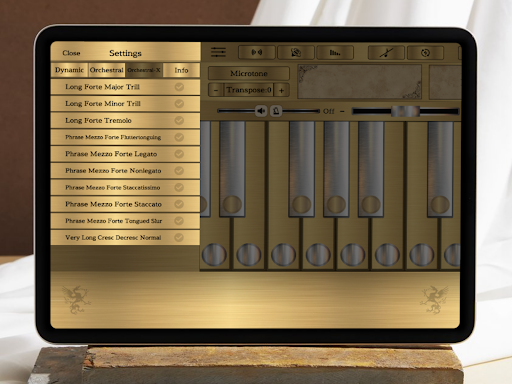Toggle Phrase Mezzo Forte Legato checkmark
The height and width of the screenshot is (384, 512).
[x=179, y=154]
